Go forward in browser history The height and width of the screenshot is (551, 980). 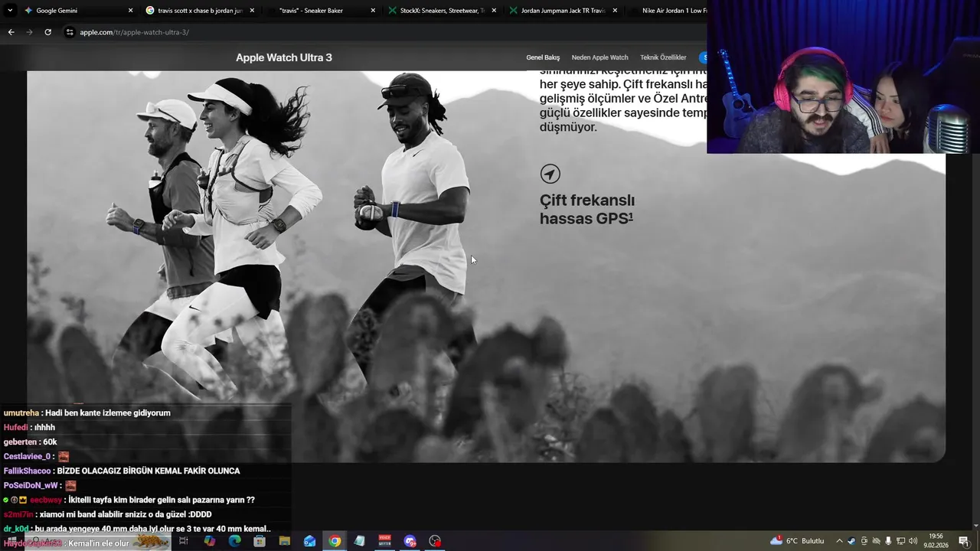pyautogui.click(x=29, y=32)
